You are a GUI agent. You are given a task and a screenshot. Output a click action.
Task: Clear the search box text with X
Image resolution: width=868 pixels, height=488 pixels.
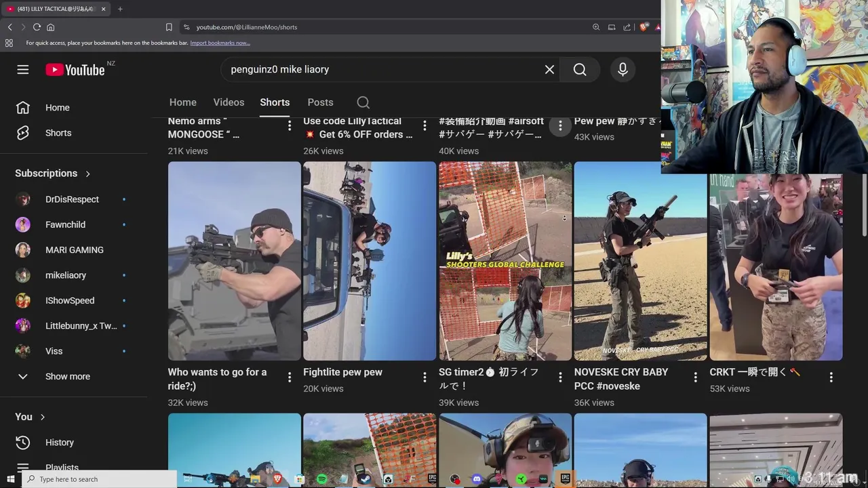[549, 70]
